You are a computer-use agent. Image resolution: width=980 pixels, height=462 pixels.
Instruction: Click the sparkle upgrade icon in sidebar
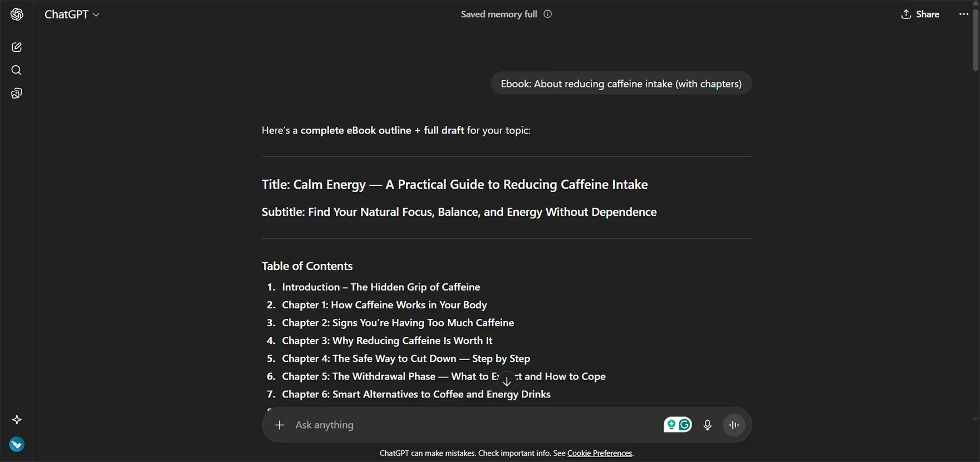(17, 420)
